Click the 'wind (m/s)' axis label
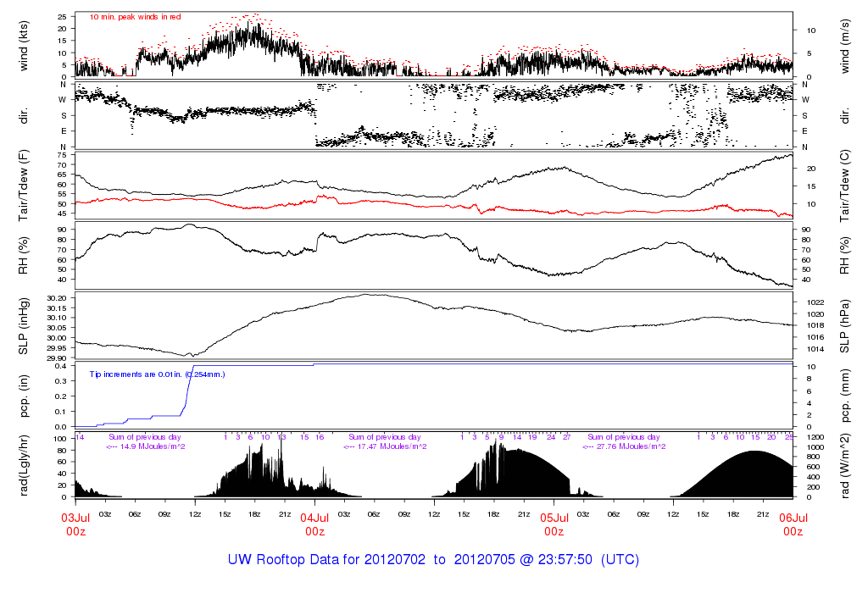This screenshot has width=868, height=593. [845, 46]
